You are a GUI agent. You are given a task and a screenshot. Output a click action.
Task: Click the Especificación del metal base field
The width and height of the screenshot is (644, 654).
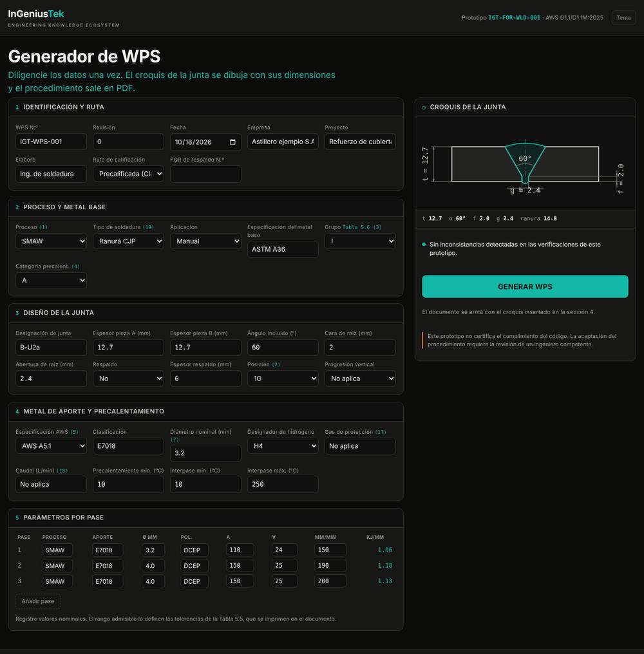[283, 249]
